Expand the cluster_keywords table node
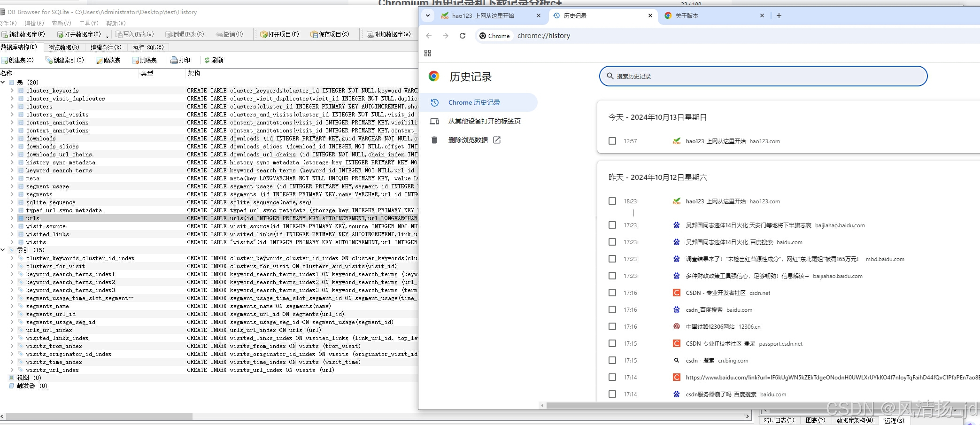The image size is (980, 425). tap(12, 91)
